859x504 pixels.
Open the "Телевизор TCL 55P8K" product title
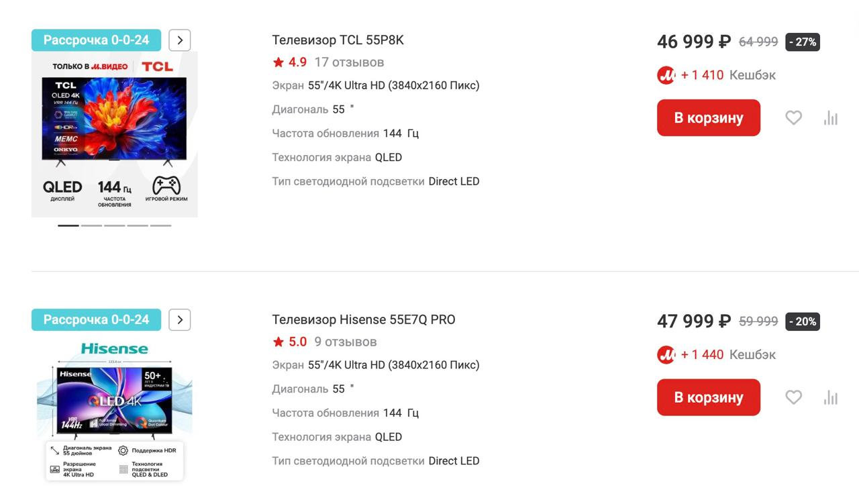(338, 40)
